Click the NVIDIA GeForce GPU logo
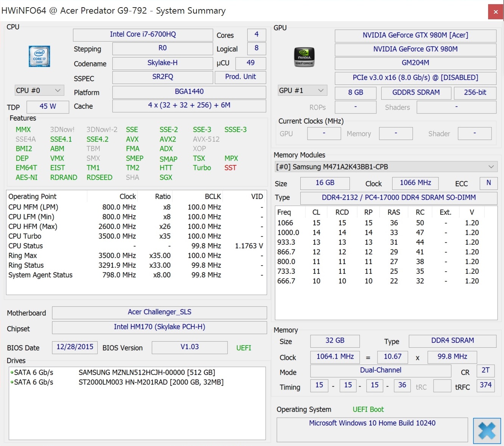 coord(304,57)
